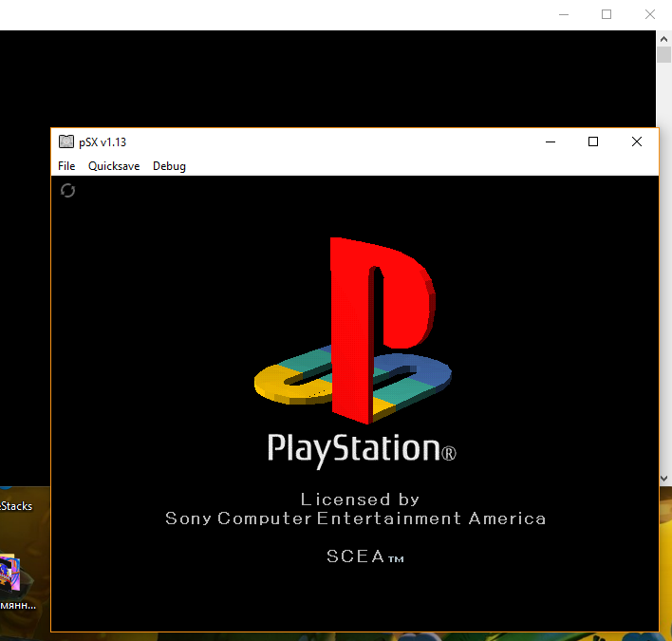672x641 pixels.
Task: Close the pSX v1.13 window
Action: 637,141
